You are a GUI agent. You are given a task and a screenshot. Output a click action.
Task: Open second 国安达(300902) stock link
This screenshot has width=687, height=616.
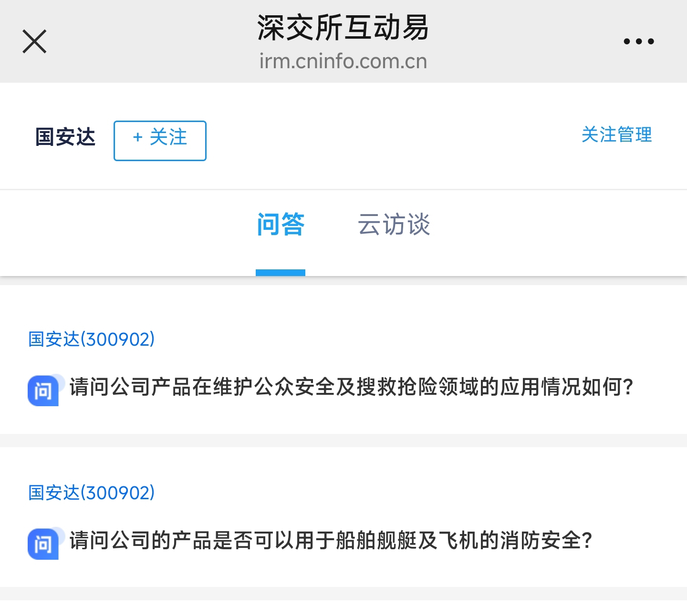pyautogui.click(x=92, y=493)
